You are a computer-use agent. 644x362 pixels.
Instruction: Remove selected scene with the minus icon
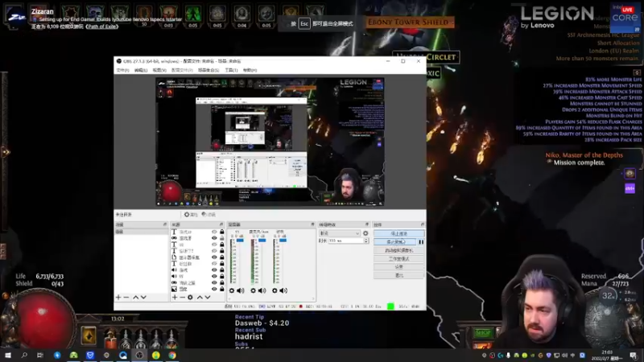click(x=126, y=297)
